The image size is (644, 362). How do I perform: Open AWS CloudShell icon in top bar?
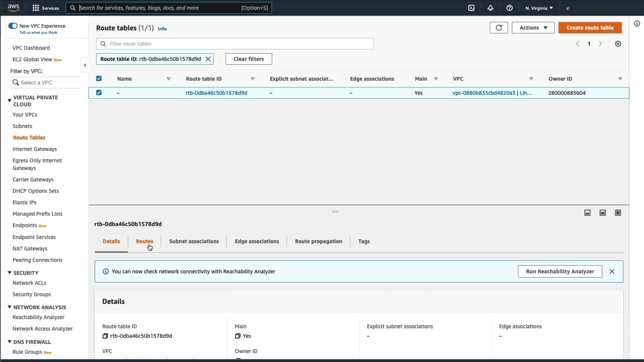pyautogui.click(x=471, y=8)
